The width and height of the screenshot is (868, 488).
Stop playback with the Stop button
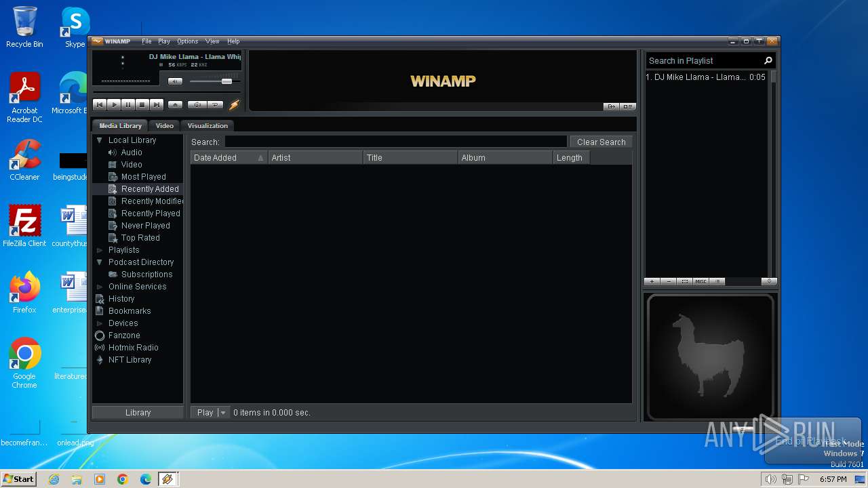click(142, 104)
